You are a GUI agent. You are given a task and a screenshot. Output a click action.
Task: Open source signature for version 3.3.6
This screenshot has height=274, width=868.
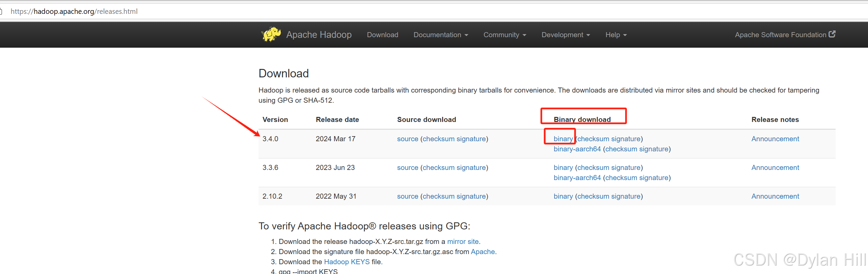(471, 168)
